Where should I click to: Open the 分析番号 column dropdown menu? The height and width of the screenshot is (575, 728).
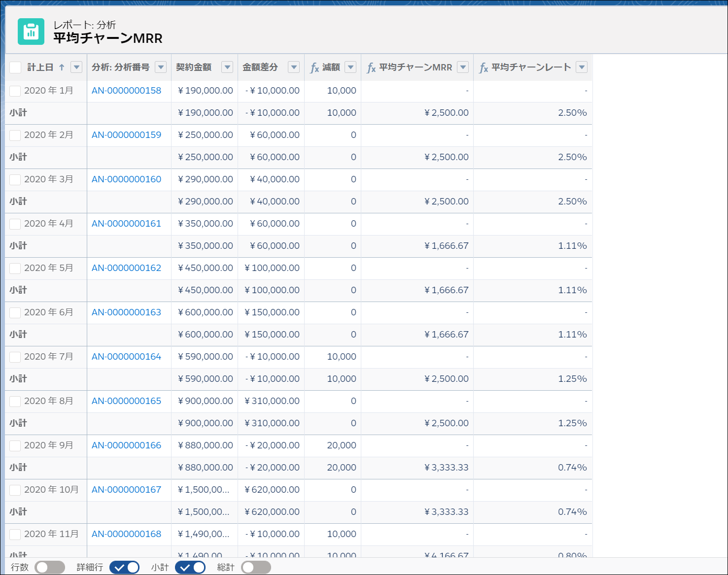tap(161, 68)
